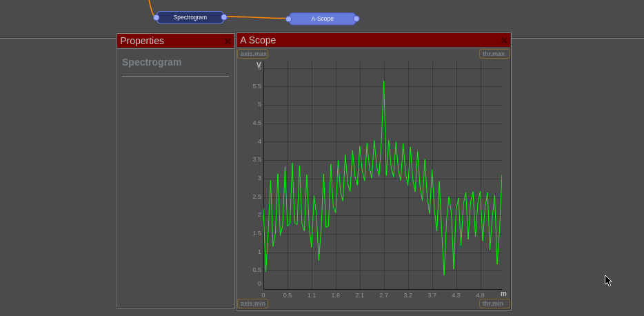644x316 pixels.
Task: Click the 2.7 tick label on the x-axis
Action: point(383,295)
